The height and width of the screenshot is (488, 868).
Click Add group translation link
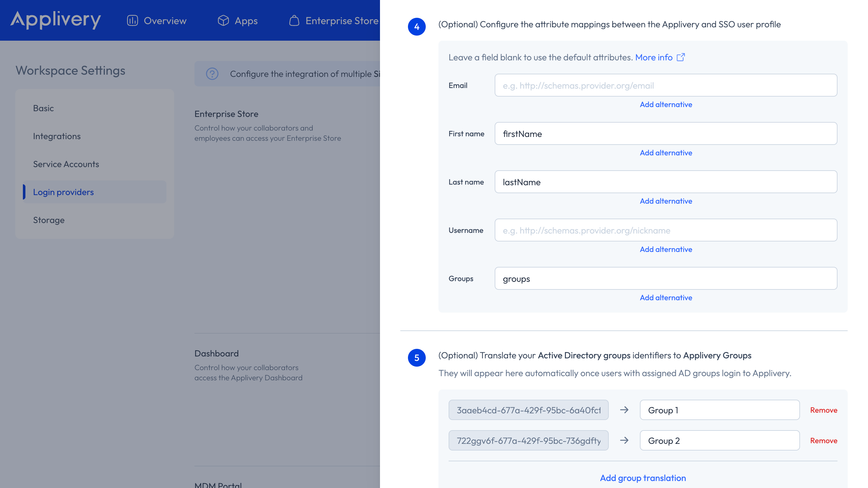pyautogui.click(x=643, y=478)
